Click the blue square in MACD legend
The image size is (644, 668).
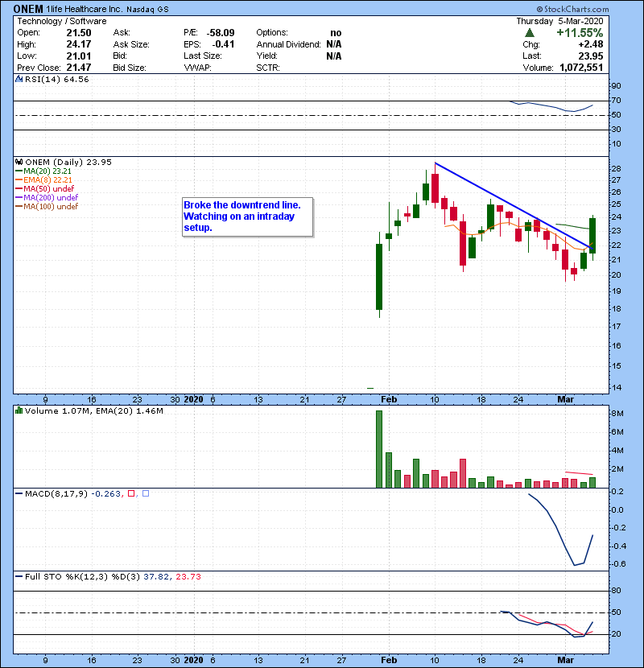(x=146, y=493)
